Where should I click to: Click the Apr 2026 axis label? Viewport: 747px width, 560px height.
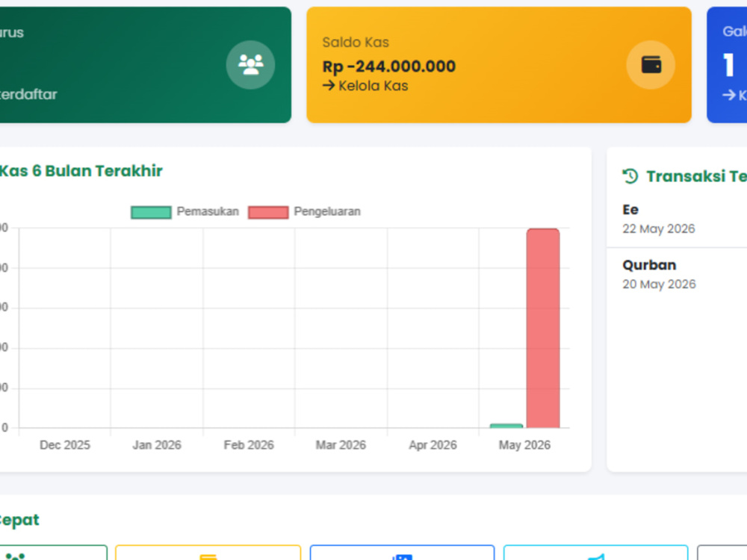[433, 445]
